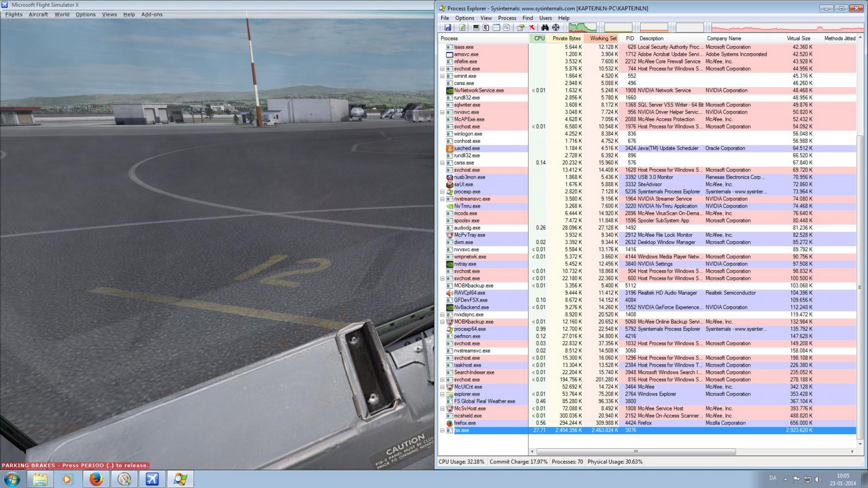Open System Information toolbar icon
Viewport: 868px width, 488px height.
pyautogui.click(x=476, y=27)
